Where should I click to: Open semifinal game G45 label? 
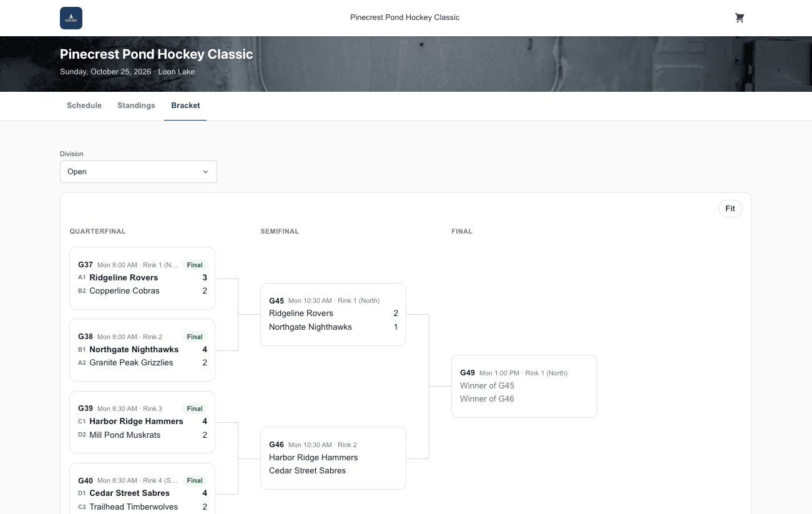(276, 300)
